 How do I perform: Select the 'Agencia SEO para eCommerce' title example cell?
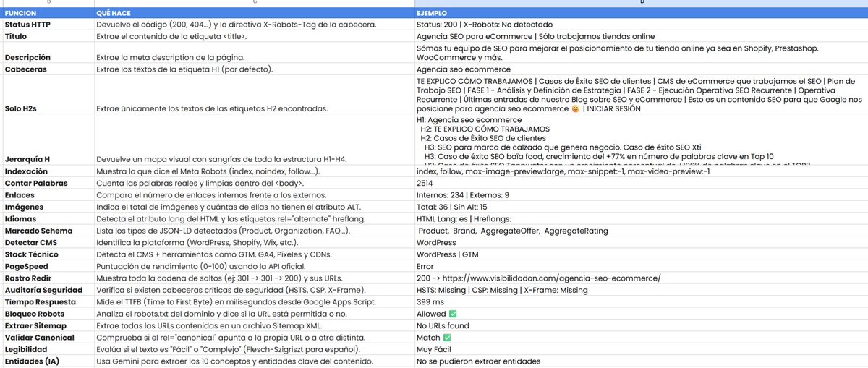click(641, 36)
